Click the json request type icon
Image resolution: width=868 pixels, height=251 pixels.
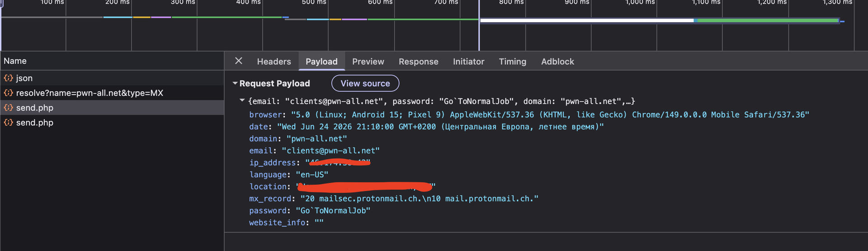8,78
